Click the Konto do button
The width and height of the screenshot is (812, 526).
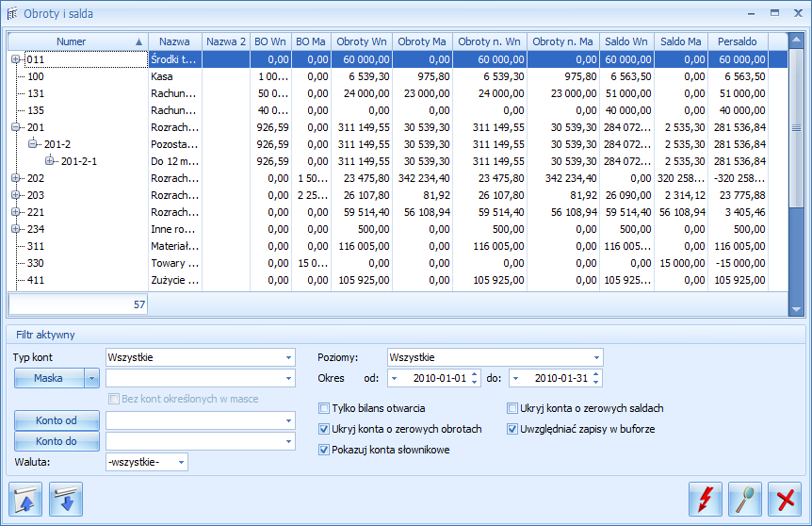(x=57, y=441)
